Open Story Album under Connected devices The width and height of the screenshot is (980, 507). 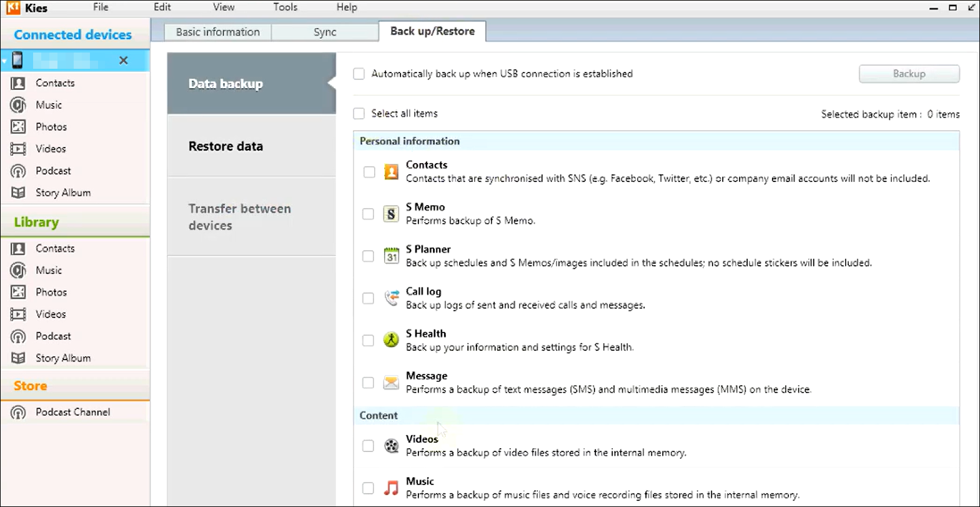pyautogui.click(x=62, y=193)
